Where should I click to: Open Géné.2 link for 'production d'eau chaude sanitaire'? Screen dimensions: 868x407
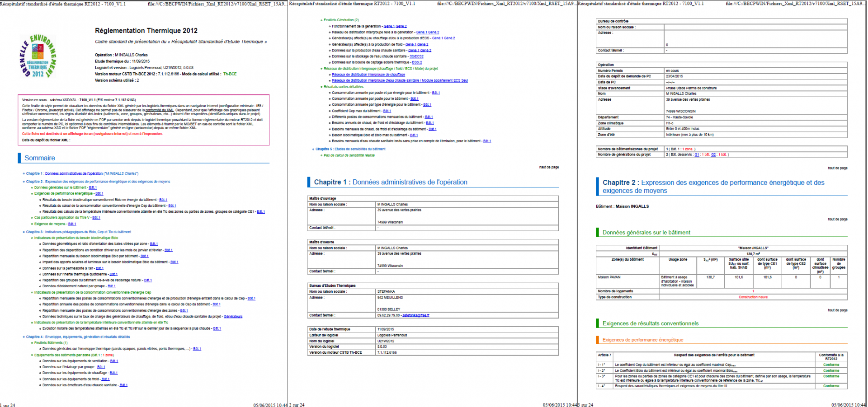[x=426, y=51]
